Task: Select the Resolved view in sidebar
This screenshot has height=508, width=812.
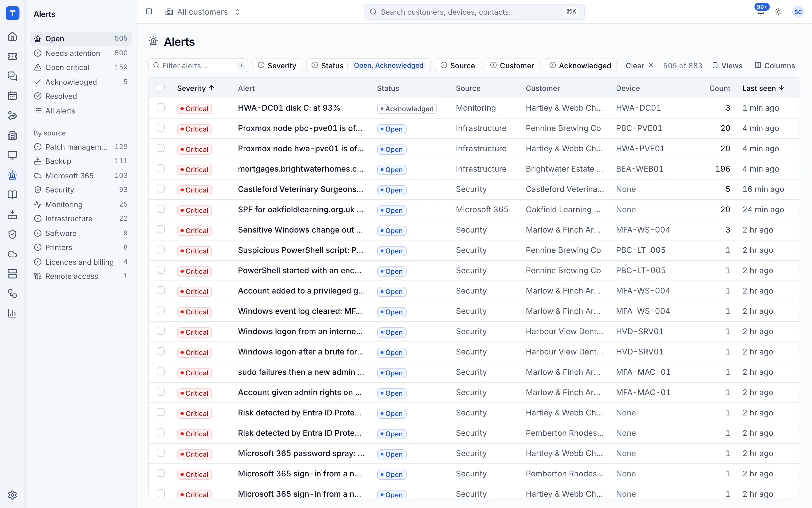Action: tap(81, 96)
